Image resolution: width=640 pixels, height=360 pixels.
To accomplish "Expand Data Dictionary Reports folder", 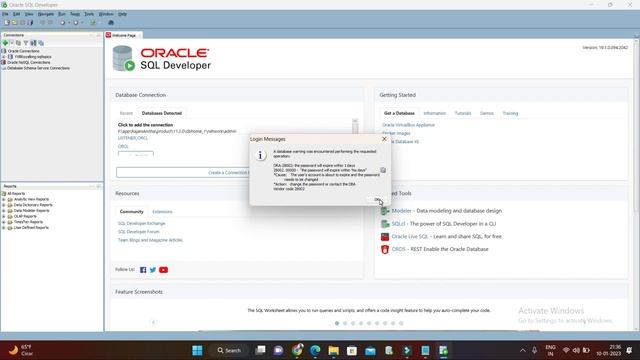I will tap(4, 205).
